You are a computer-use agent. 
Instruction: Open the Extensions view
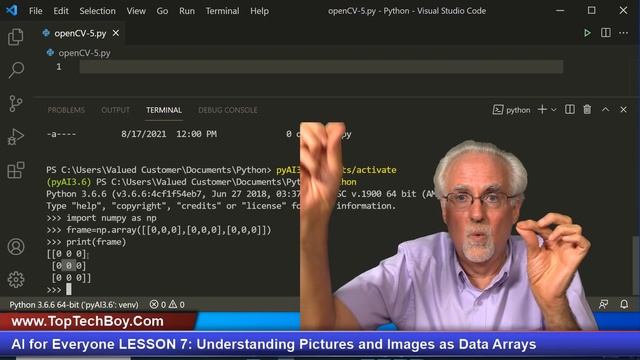[16, 170]
